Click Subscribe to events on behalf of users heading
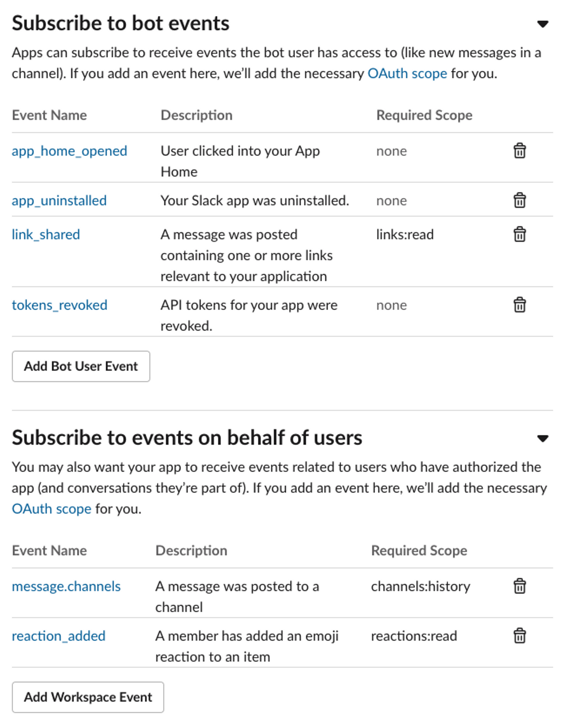The height and width of the screenshot is (728, 569). (x=187, y=438)
